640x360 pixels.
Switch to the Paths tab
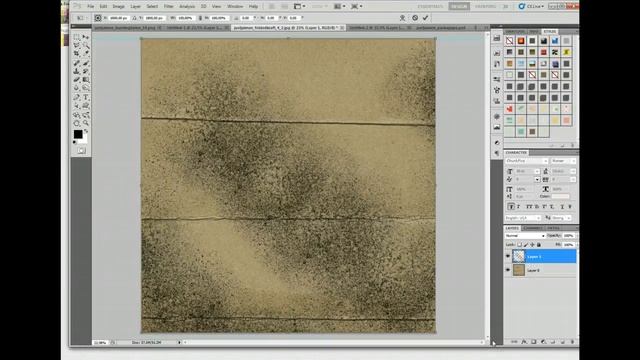coord(553,228)
